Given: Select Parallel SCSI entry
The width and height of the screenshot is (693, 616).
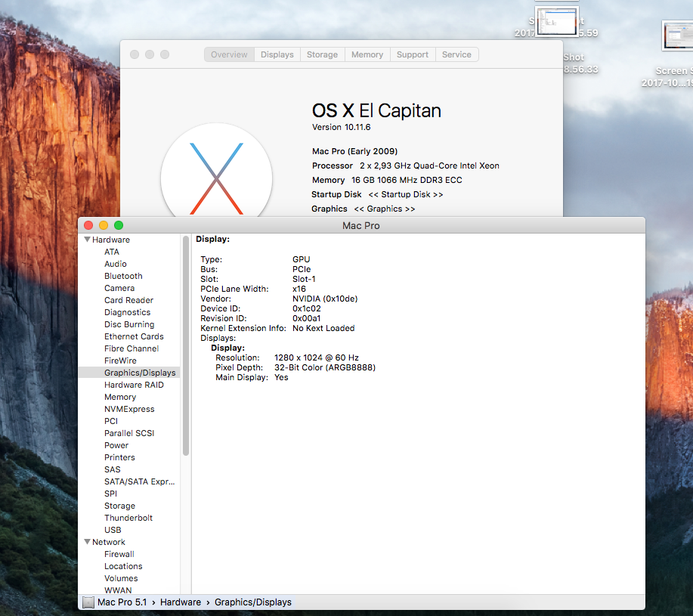Looking at the screenshot, I should [129, 433].
